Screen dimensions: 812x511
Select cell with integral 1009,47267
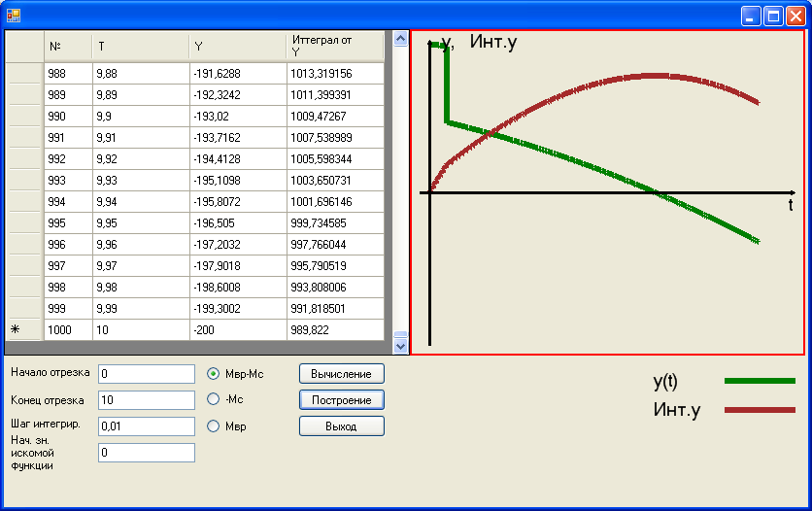335,116
